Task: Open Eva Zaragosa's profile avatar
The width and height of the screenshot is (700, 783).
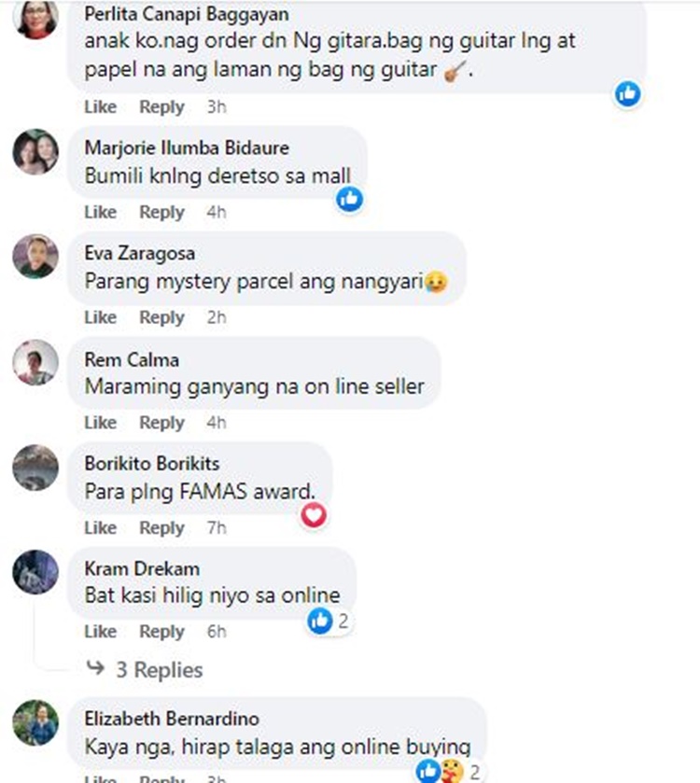Action: pos(35,256)
